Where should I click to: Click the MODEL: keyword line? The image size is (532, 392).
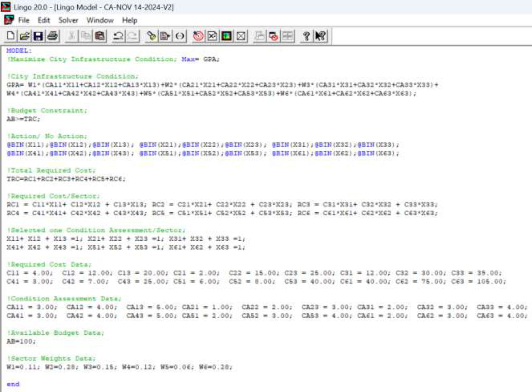(19, 51)
